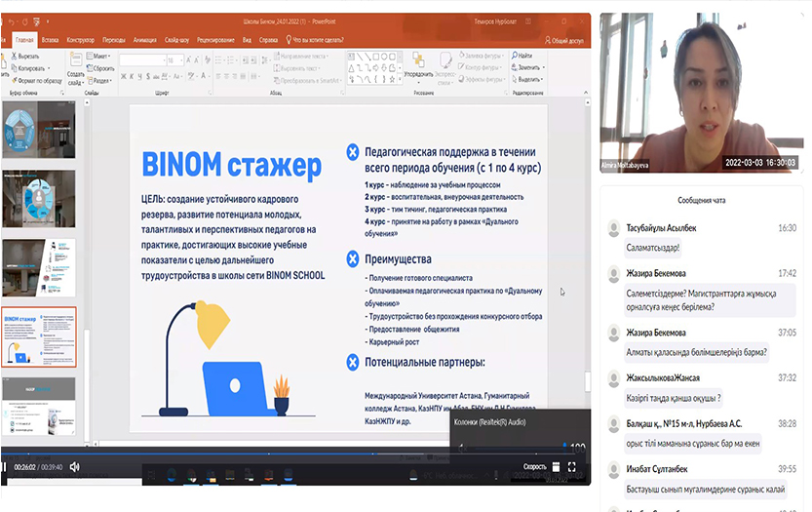Open the Скорость playback speed menu
Viewport: 812px width, 512px height.
[534, 467]
